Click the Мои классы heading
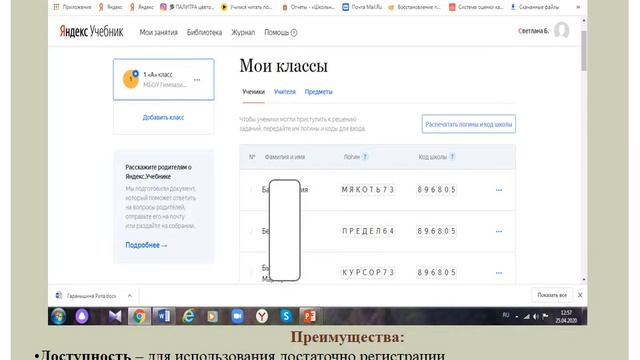The width and height of the screenshot is (640, 360). coord(284,66)
